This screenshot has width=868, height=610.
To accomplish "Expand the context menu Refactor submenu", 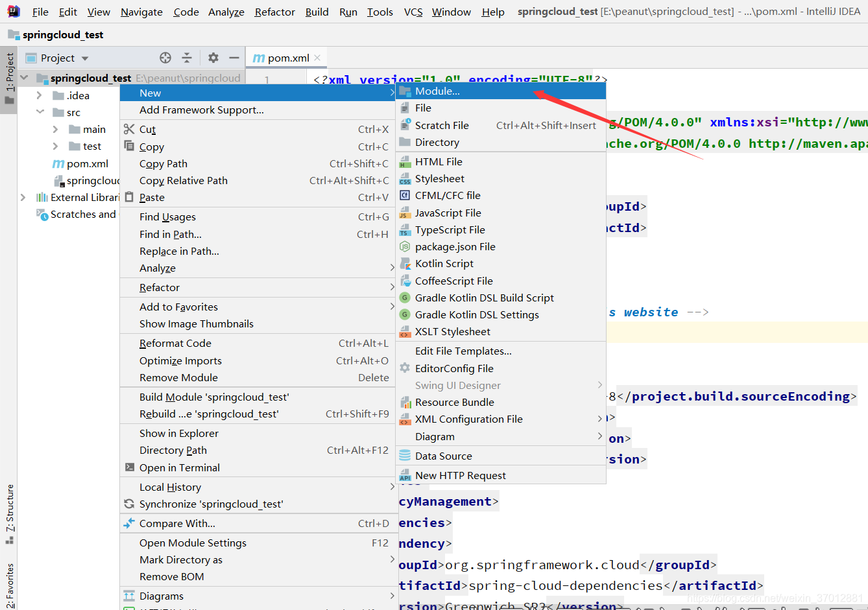I will [258, 287].
